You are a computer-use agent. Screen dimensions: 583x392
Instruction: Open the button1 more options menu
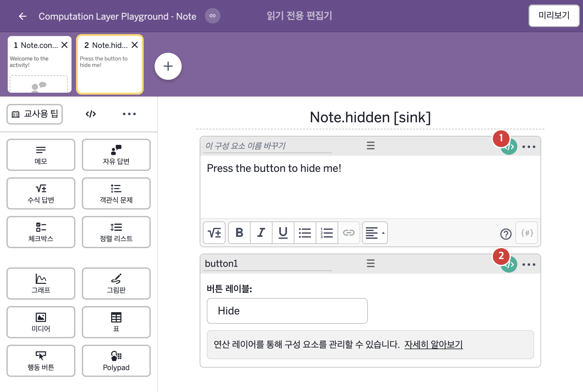[529, 265]
